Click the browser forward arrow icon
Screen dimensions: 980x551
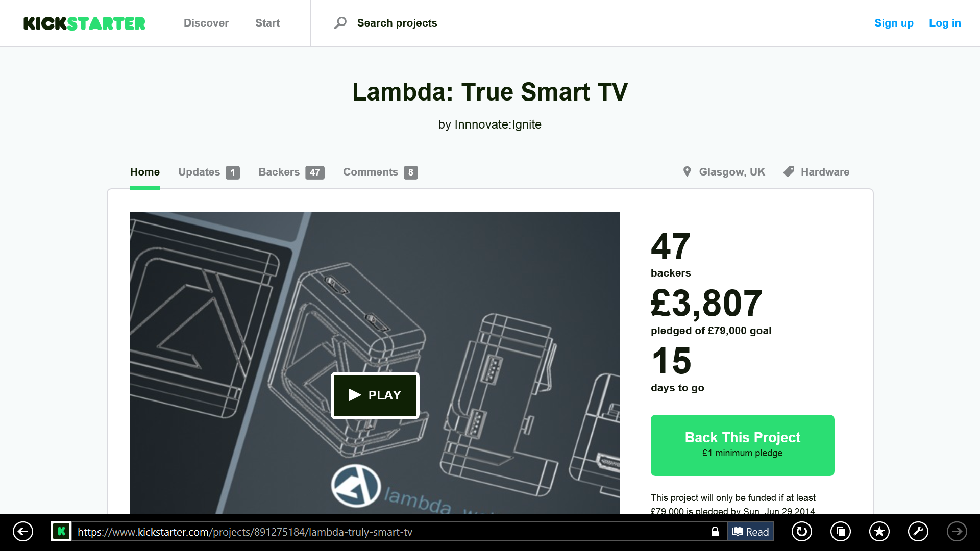pyautogui.click(x=957, y=532)
